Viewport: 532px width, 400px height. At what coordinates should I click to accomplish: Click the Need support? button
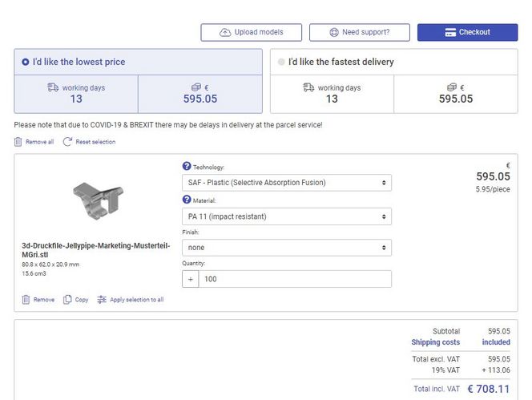pos(359,32)
